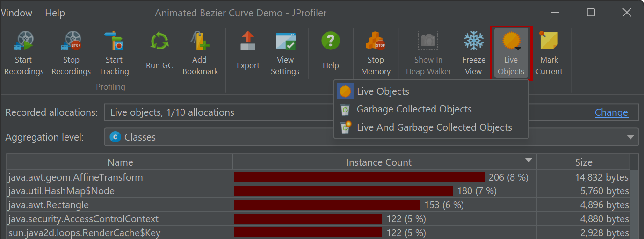This screenshot has width=644, height=239.
Task: Click the 206 (8 %) instance count bar
Action: click(359, 177)
